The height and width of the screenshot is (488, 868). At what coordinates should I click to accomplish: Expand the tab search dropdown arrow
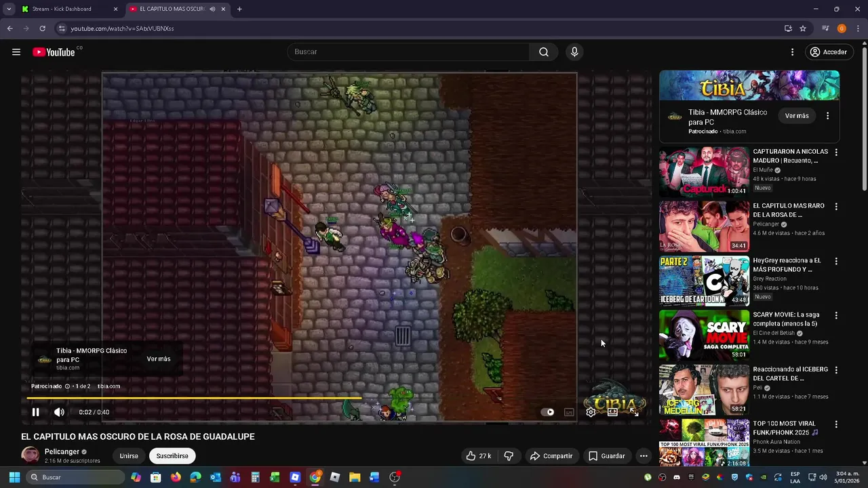point(9,9)
